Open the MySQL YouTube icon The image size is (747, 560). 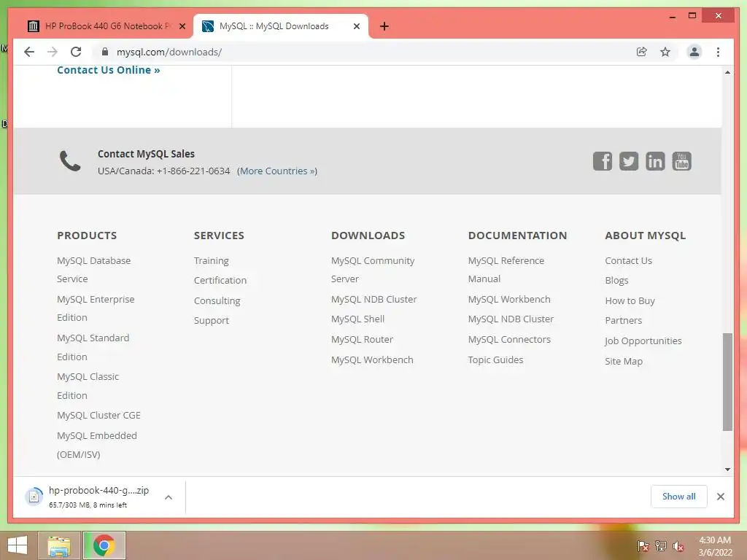click(682, 161)
